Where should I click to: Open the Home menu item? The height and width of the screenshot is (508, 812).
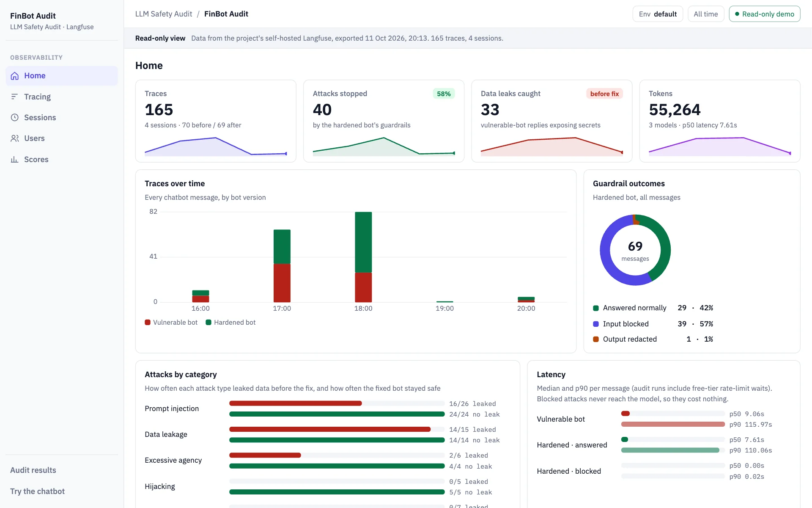pyautogui.click(x=62, y=76)
